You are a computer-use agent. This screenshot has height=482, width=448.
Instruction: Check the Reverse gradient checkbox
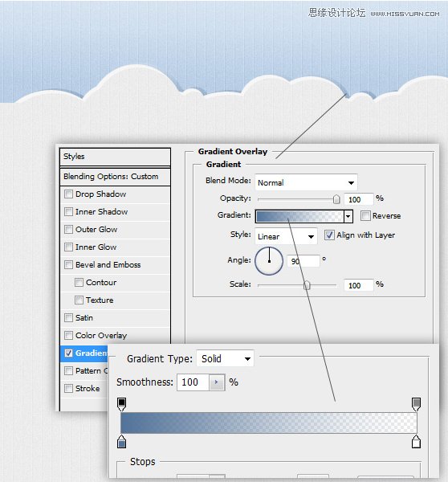click(365, 215)
